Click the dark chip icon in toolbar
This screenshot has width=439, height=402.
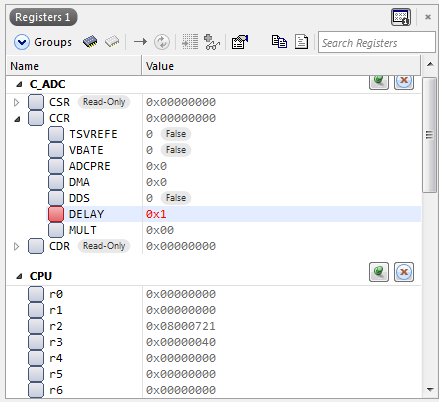[90, 42]
